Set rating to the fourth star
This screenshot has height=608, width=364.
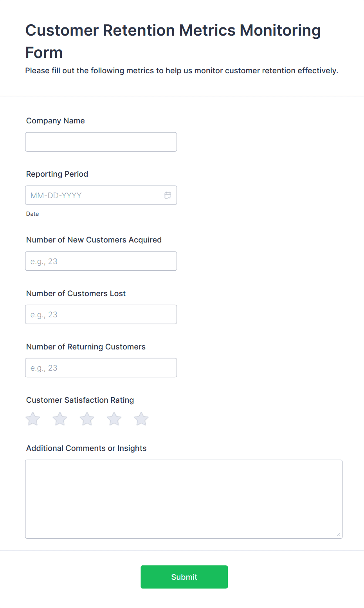pos(114,419)
